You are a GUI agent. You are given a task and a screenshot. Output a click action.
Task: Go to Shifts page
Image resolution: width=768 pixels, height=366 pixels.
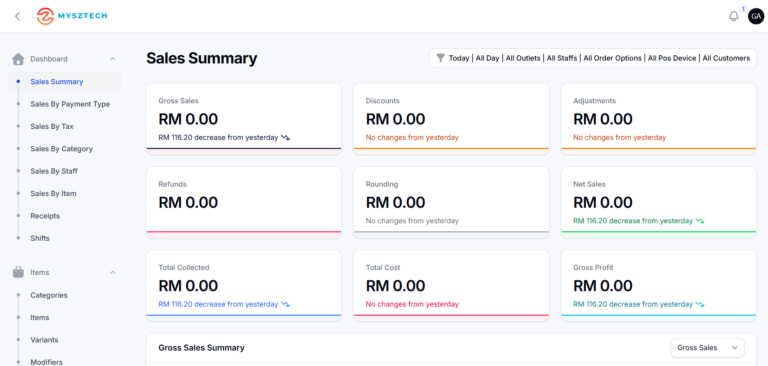[40, 238]
